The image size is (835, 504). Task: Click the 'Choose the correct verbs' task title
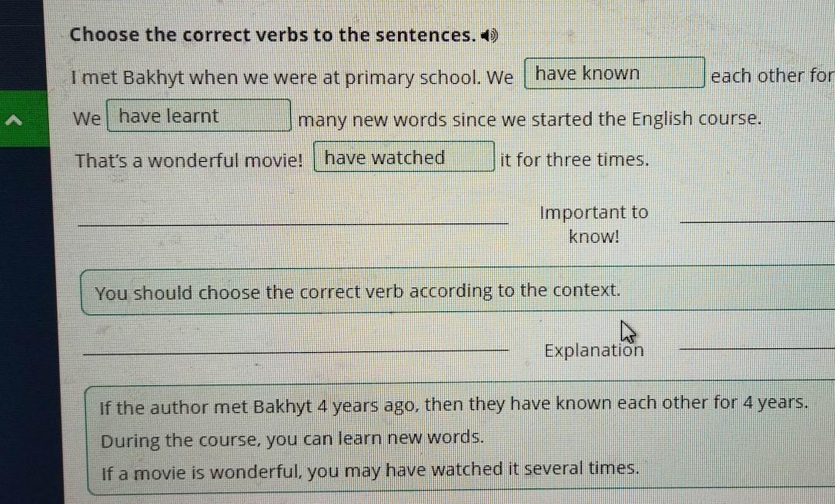tap(271, 35)
